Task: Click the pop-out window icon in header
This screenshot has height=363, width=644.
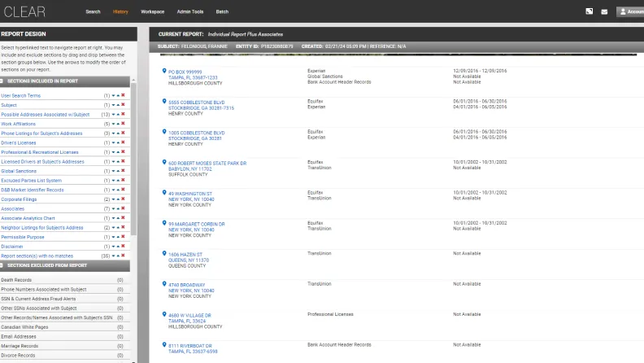Action: (x=589, y=11)
